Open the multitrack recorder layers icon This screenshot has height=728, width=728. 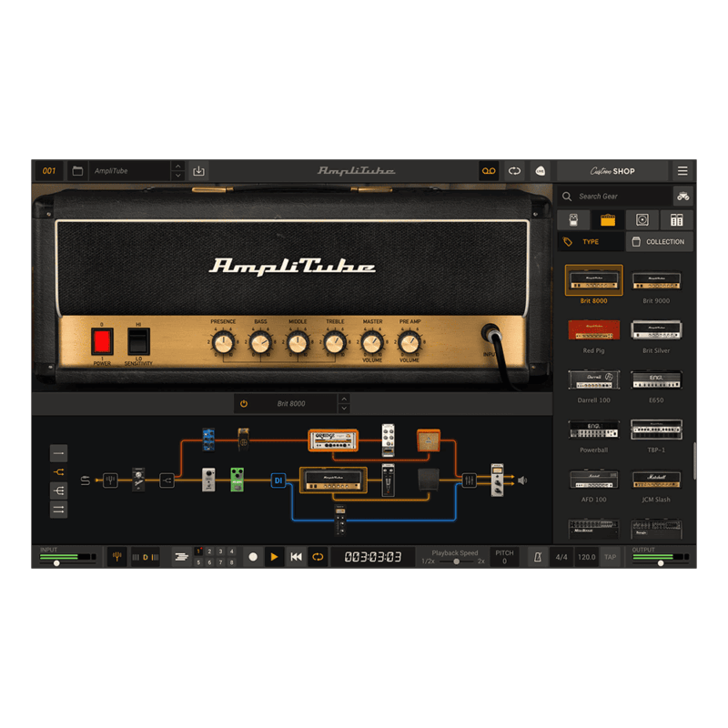[x=181, y=557]
